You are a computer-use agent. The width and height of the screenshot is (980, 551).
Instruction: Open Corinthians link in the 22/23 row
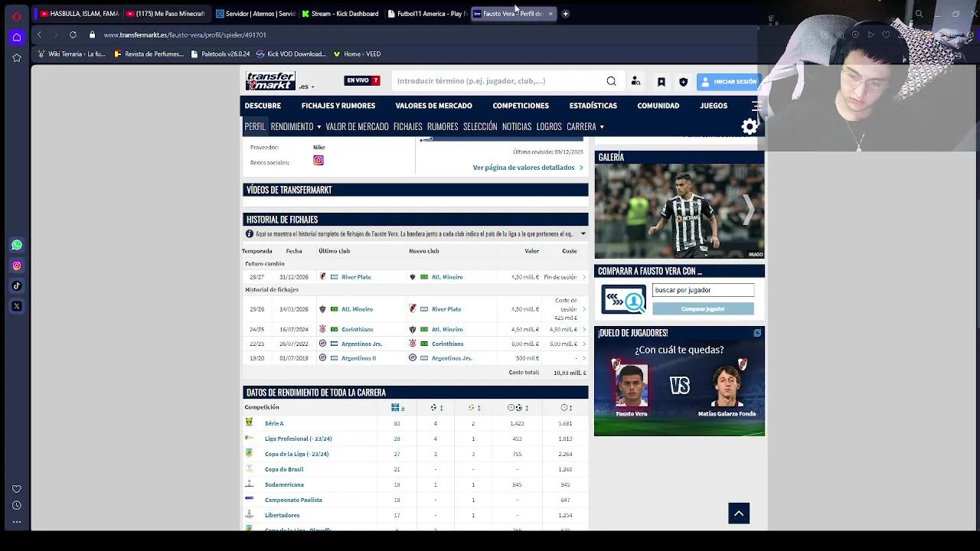pyautogui.click(x=447, y=344)
